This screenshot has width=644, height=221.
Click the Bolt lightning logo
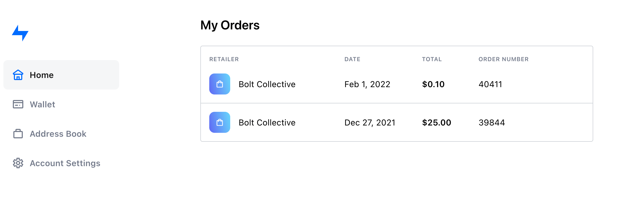point(20,33)
